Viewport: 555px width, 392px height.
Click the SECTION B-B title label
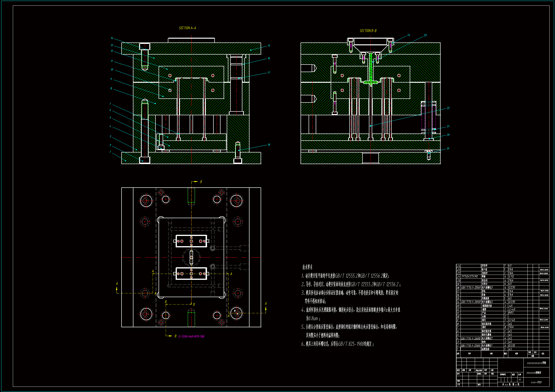click(x=368, y=31)
